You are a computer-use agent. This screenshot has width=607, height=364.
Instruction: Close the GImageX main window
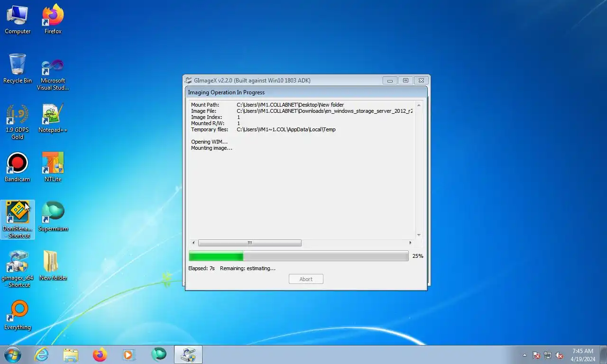(x=421, y=81)
